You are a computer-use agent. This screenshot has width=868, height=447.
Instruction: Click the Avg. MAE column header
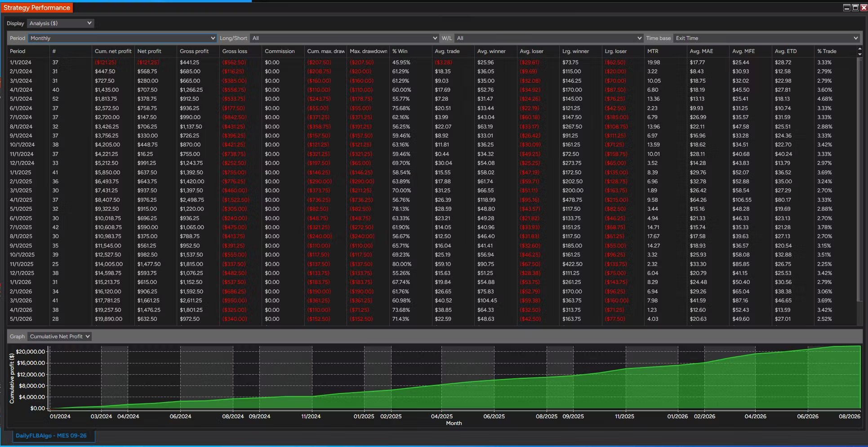click(708, 51)
